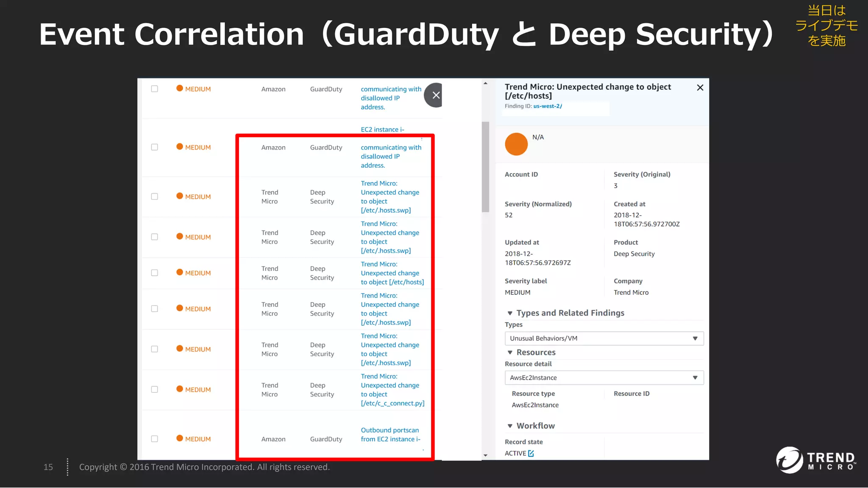Select checkbox for first /etc/.hosts.swp finding
This screenshot has height=488, width=868.
click(155, 197)
